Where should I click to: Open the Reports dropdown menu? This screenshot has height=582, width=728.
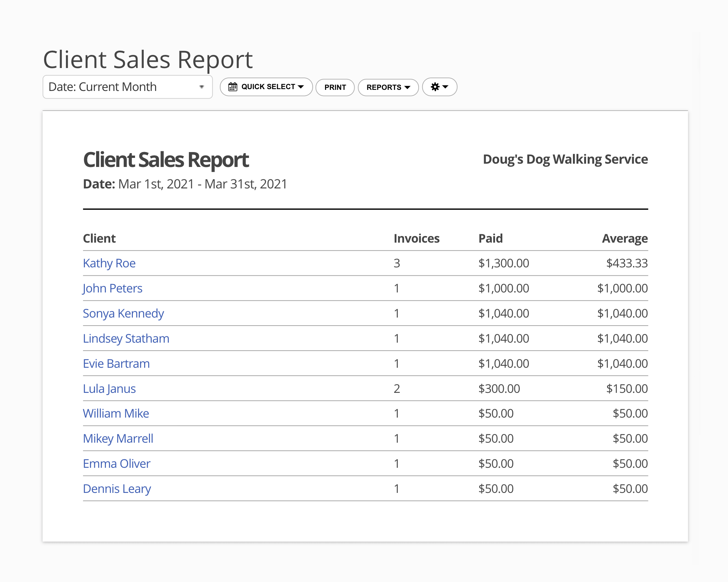point(388,87)
